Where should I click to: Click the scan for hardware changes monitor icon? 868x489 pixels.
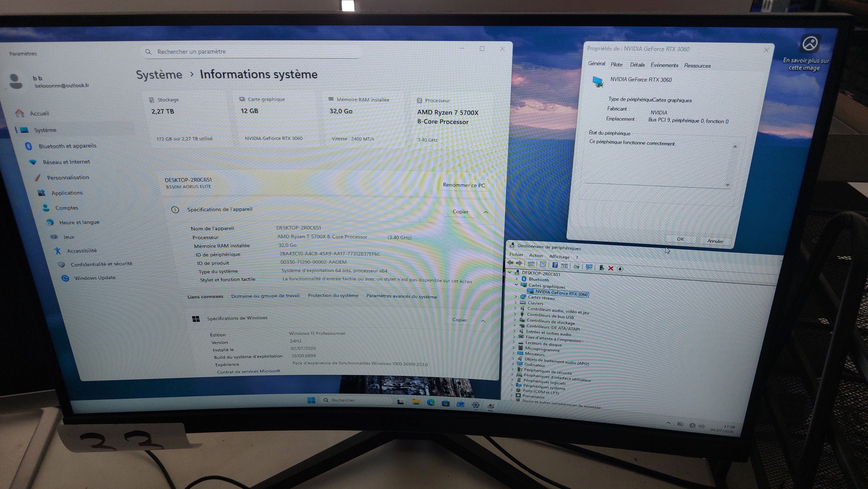pyautogui.click(x=589, y=267)
